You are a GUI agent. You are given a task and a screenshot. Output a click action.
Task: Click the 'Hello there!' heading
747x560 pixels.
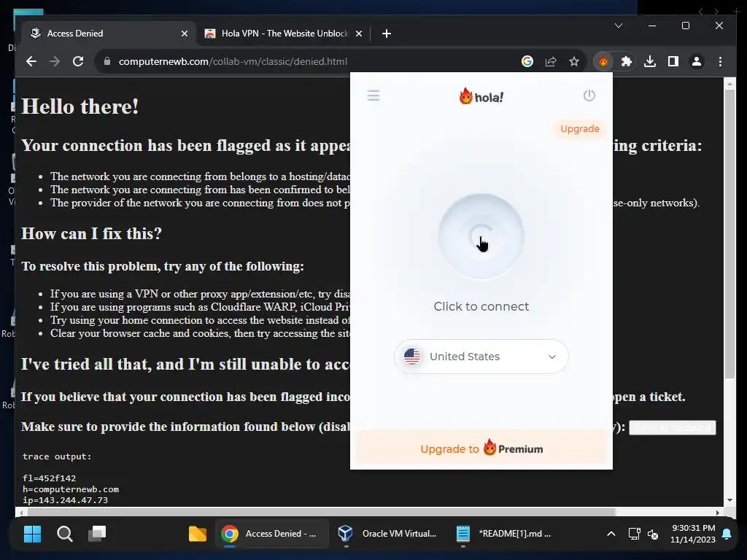(80, 106)
